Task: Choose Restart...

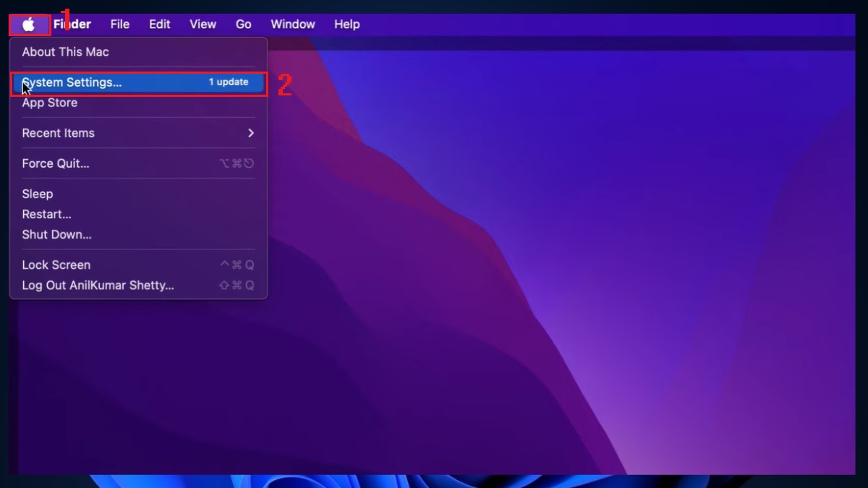Action: [x=138, y=214]
